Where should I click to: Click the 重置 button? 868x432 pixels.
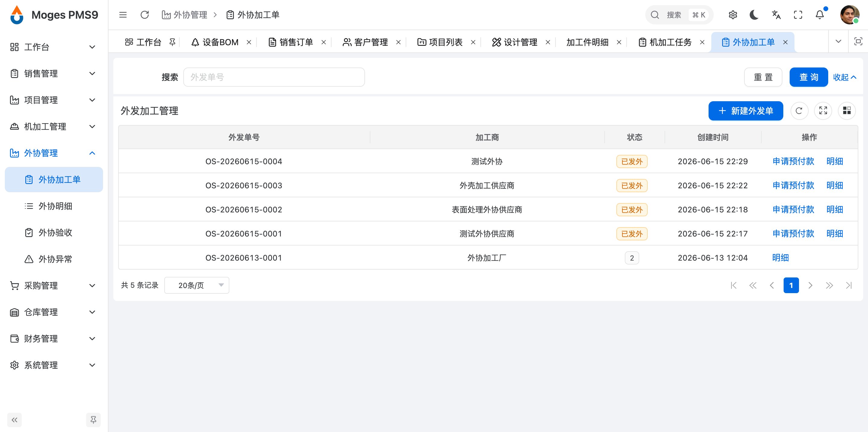pos(763,77)
